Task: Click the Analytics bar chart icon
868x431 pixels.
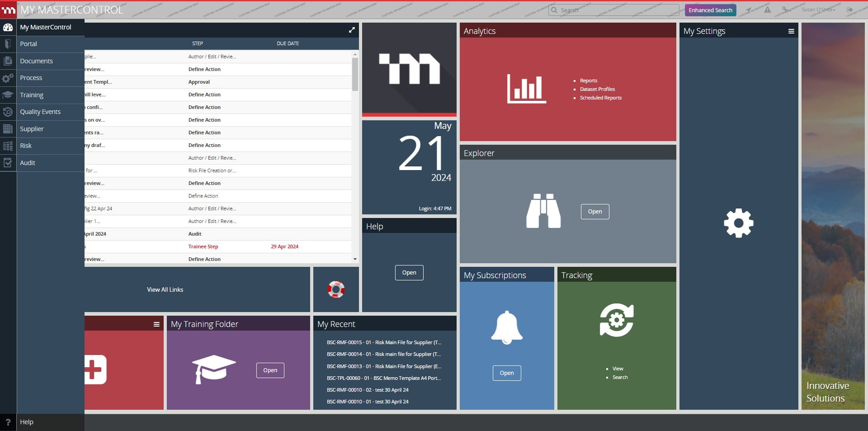Action: [x=526, y=89]
